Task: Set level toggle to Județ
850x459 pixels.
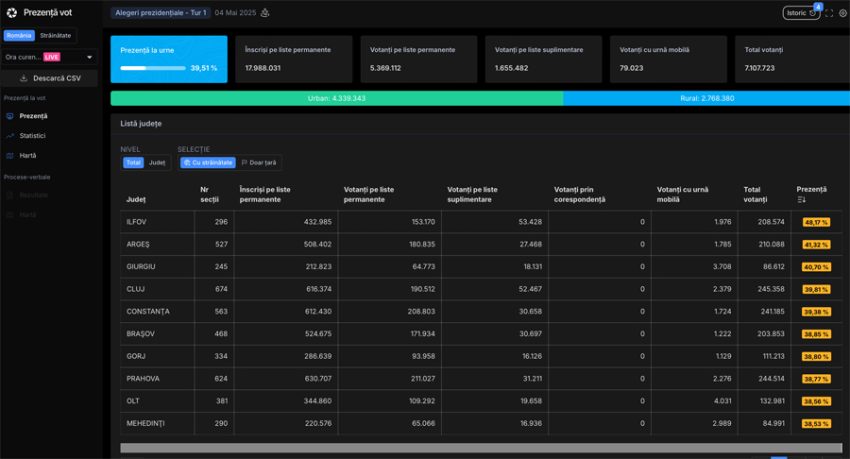Action: click(x=157, y=162)
